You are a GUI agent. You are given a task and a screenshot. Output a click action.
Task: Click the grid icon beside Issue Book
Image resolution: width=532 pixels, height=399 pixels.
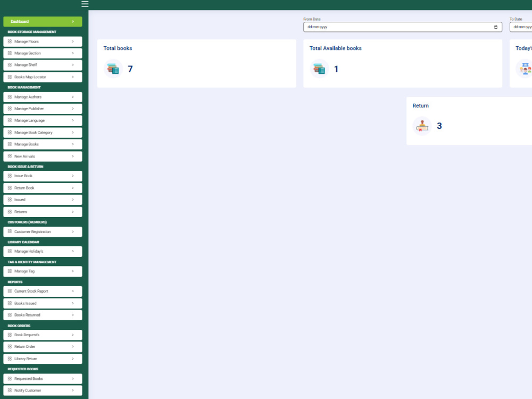tap(10, 176)
